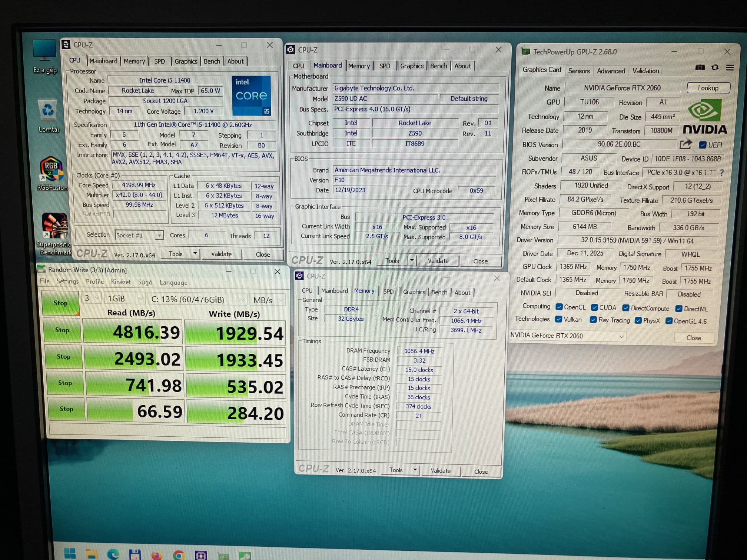Open the NVIDIA GeForce RTX 2060 GPU dropdown

[621, 336]
